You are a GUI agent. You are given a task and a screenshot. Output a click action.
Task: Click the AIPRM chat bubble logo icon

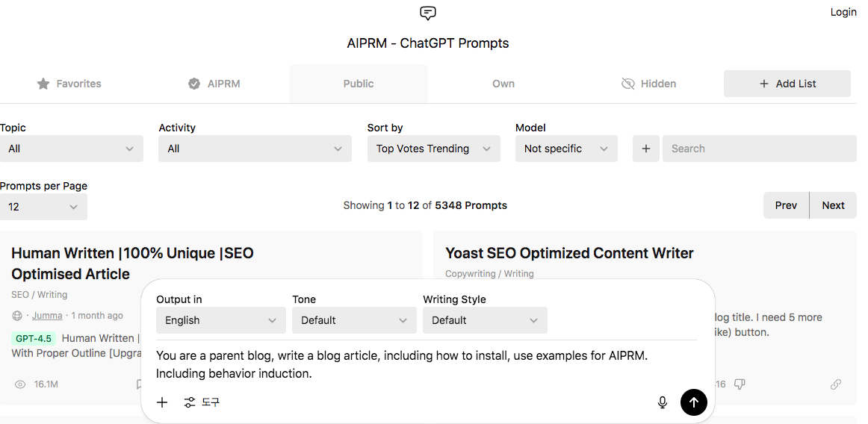428,13
